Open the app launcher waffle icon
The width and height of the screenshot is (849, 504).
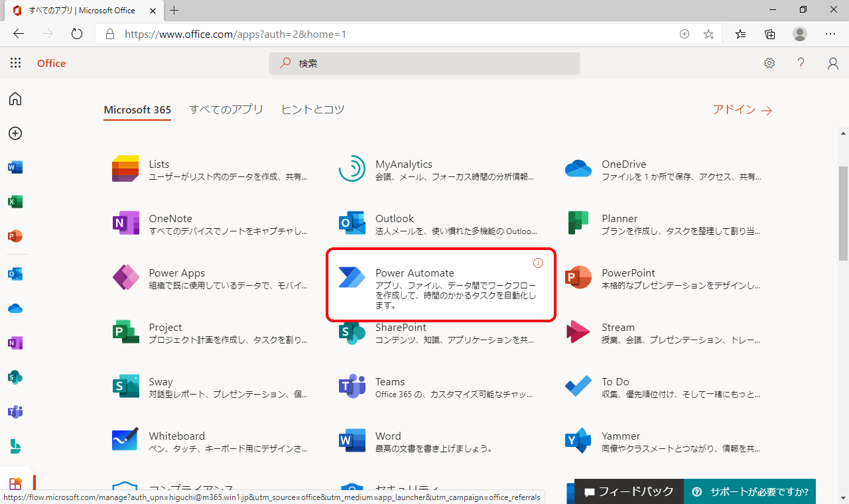(15, 63)
